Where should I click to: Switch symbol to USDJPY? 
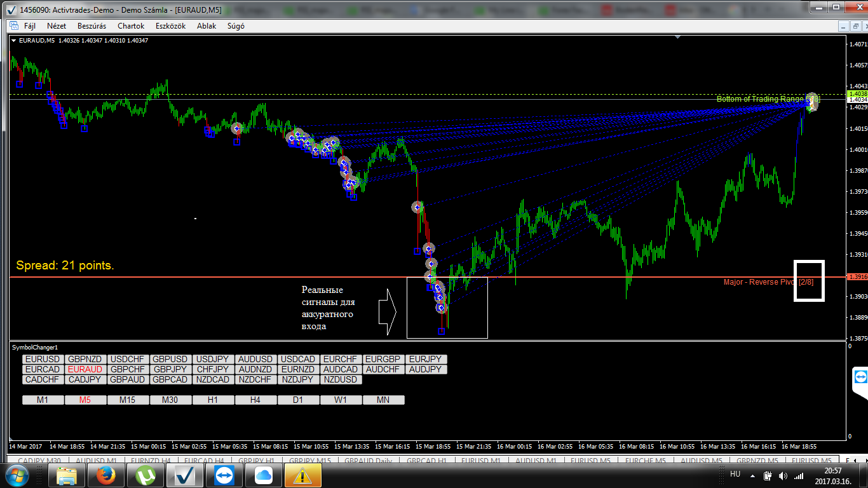coord(214,359)
